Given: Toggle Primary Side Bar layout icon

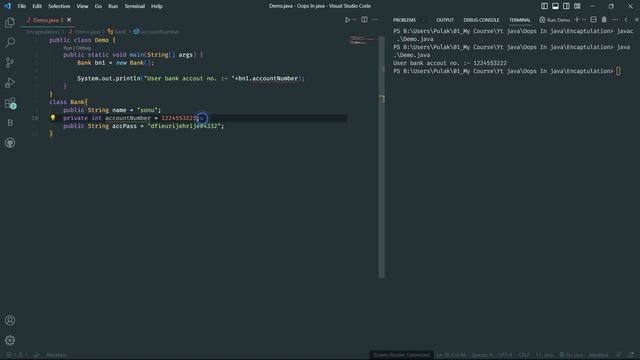Looking at the screenshot, I should coord(544,6).
